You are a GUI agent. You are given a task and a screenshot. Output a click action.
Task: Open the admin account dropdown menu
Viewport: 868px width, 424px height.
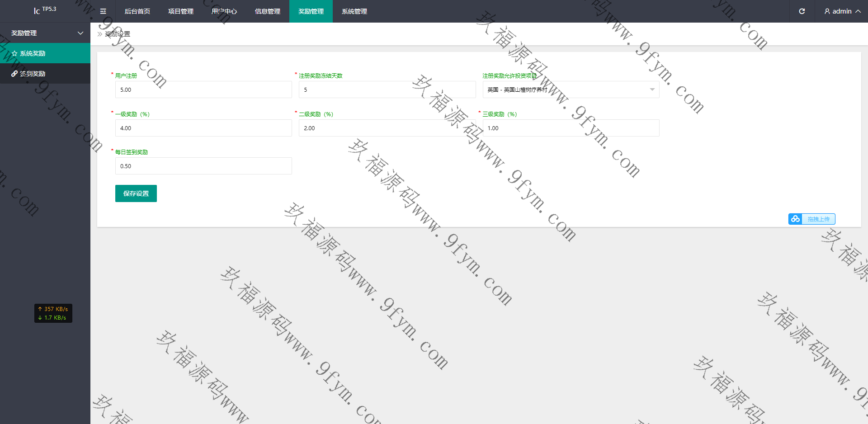[842, 11]
